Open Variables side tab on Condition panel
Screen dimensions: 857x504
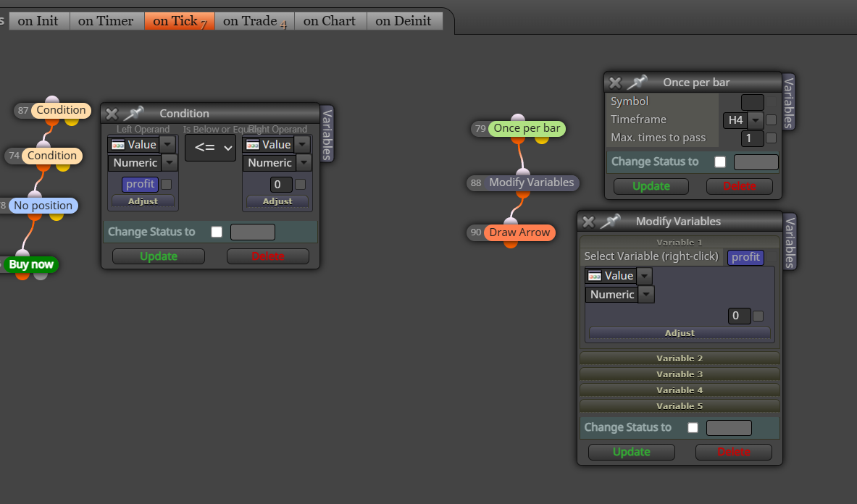tap(327, 134)
